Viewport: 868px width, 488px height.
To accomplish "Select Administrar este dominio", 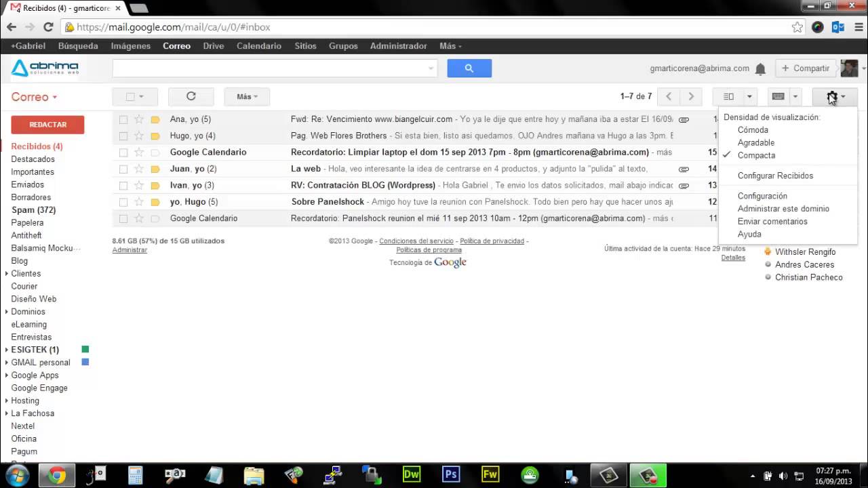I will pyautogui.click(x=783, y=209).
